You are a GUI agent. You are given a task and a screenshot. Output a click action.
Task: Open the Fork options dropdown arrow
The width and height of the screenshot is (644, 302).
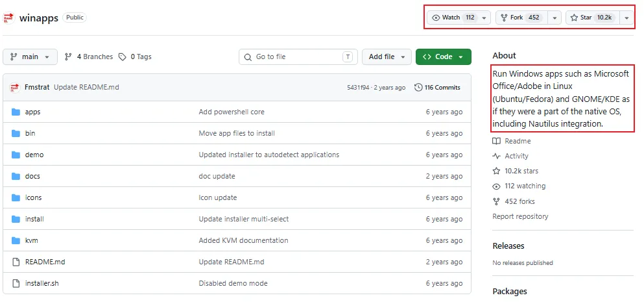[555, 18]
